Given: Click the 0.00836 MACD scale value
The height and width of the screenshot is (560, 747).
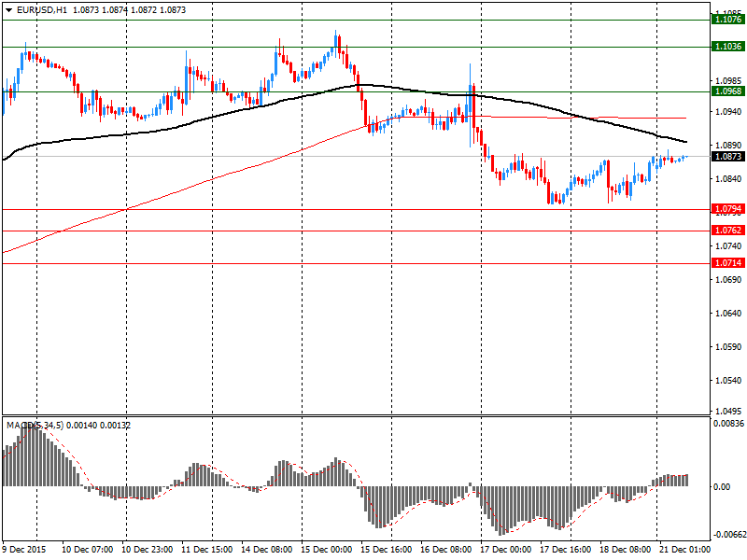Looking at the screenshot, I should [x=728, y=424].
